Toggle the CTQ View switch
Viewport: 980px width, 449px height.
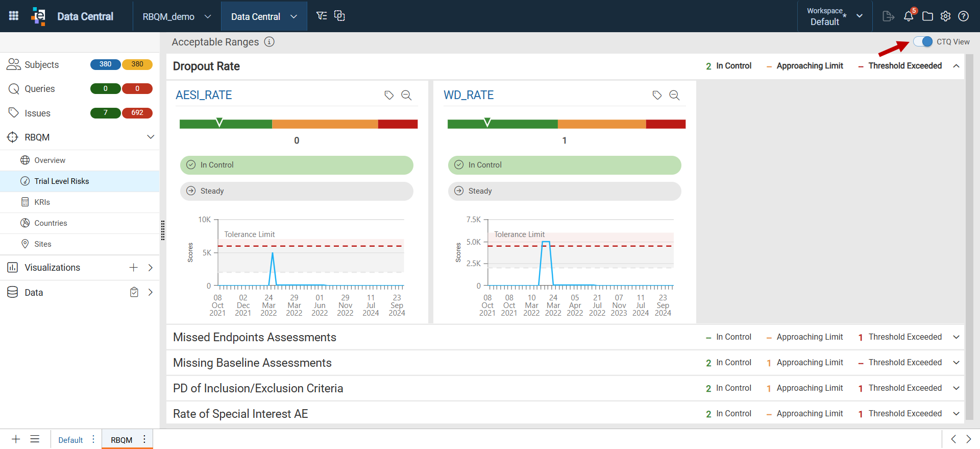tap(923, 42)
